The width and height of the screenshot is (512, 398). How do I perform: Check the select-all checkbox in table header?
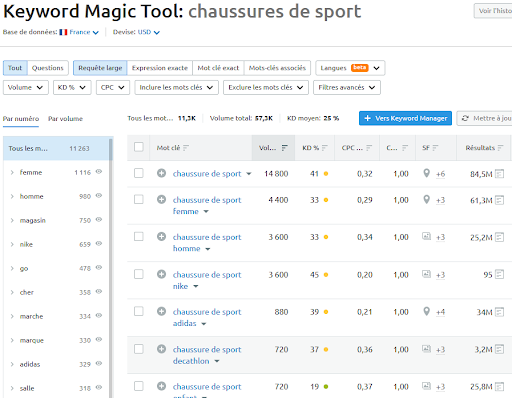pos(139,147)
